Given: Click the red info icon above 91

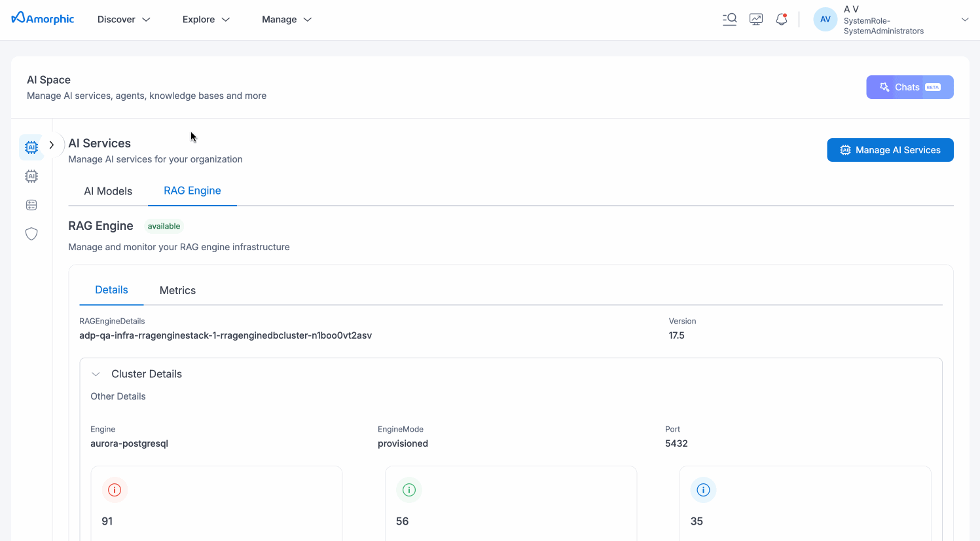Looking at the screenshot, I should [x=115, y=490].
